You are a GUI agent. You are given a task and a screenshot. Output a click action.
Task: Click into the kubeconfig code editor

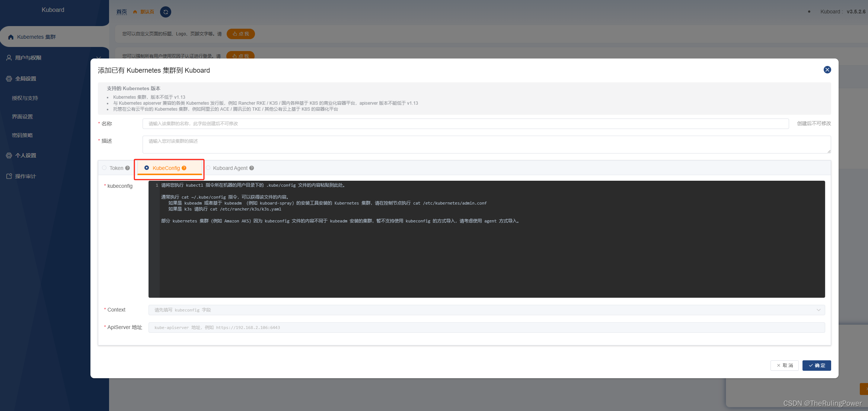[486, 239]
